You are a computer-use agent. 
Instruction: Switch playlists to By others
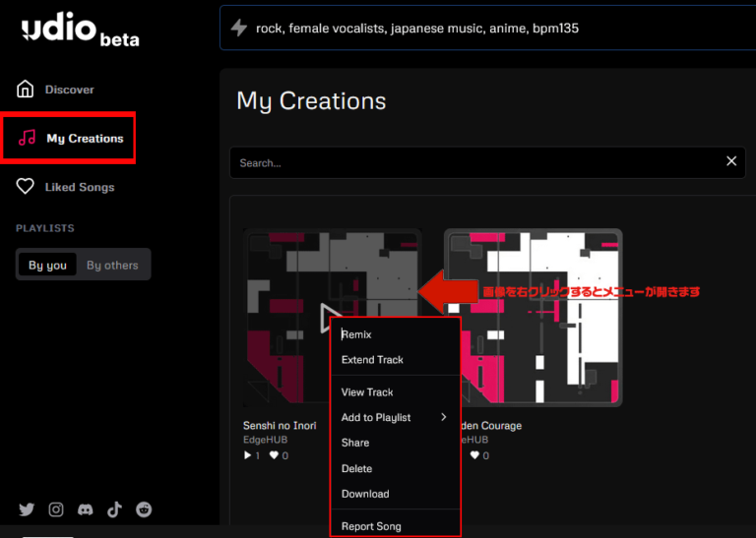(112, 266)
